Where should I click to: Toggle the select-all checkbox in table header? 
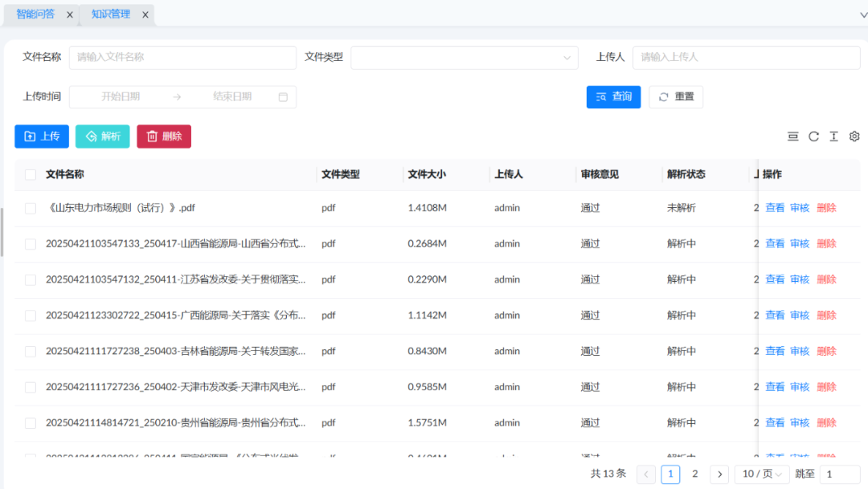pos(31,175)
